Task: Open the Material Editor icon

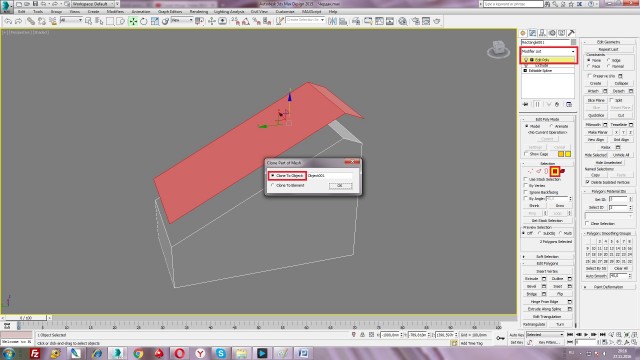Action: pos(402,21)
